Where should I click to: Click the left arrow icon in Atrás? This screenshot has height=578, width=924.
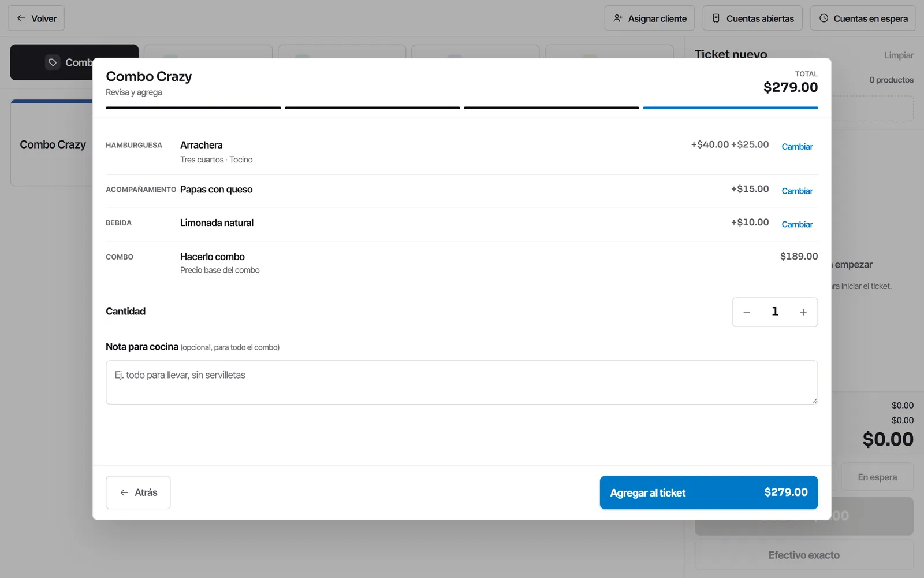124,492
